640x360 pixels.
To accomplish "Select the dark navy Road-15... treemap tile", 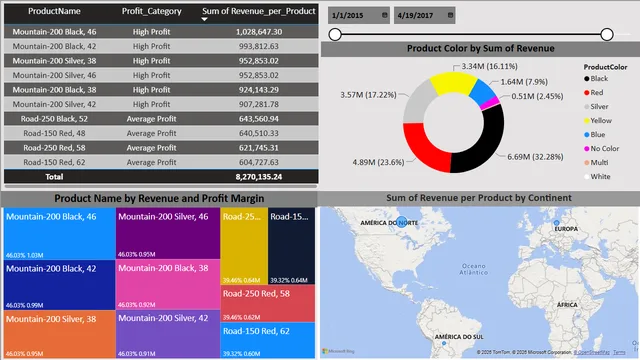I will tap(292, 246).
